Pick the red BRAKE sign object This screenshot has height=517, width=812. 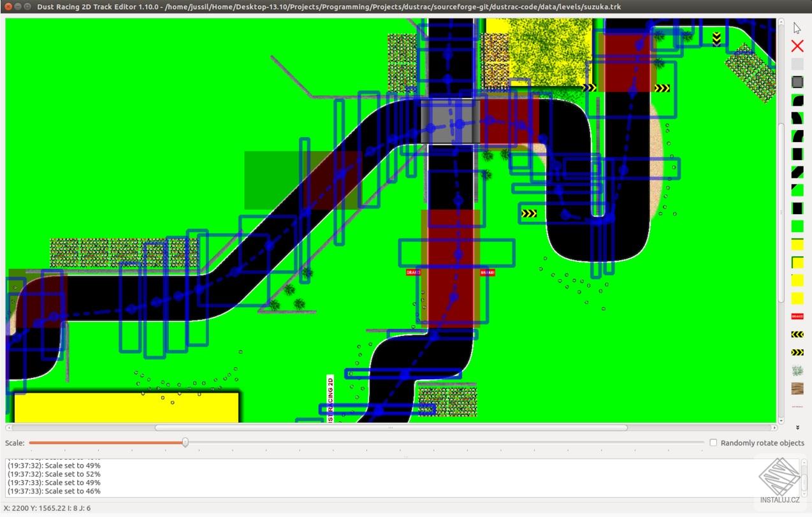click(797, 316)
